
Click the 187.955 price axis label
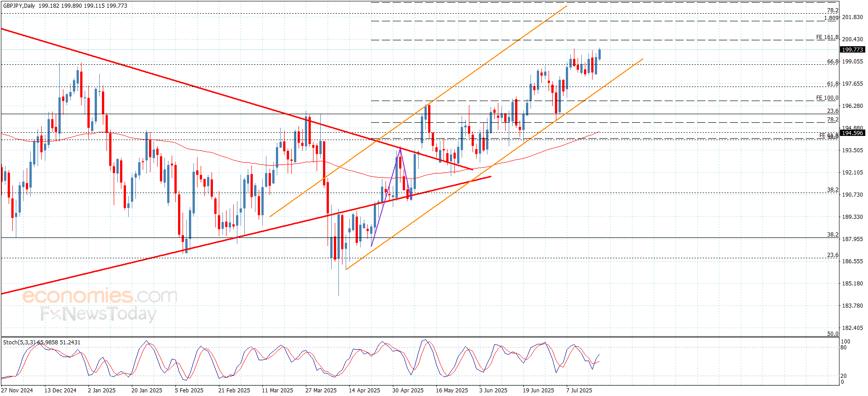pos(852,239)
